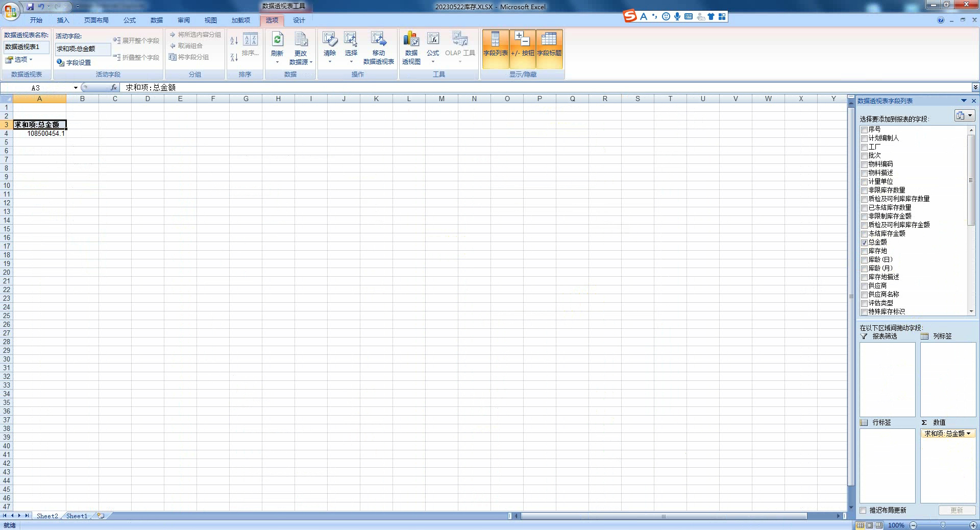Check the 物料编码 field checkbox
980x530 pixels.
click(864, 164)
